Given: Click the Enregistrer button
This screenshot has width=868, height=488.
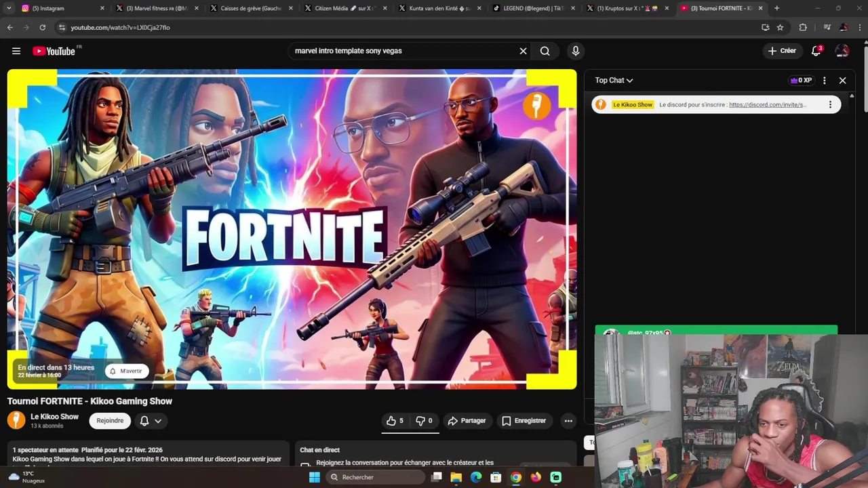Looking at the screenshot, I should click(x=524, y=421).
